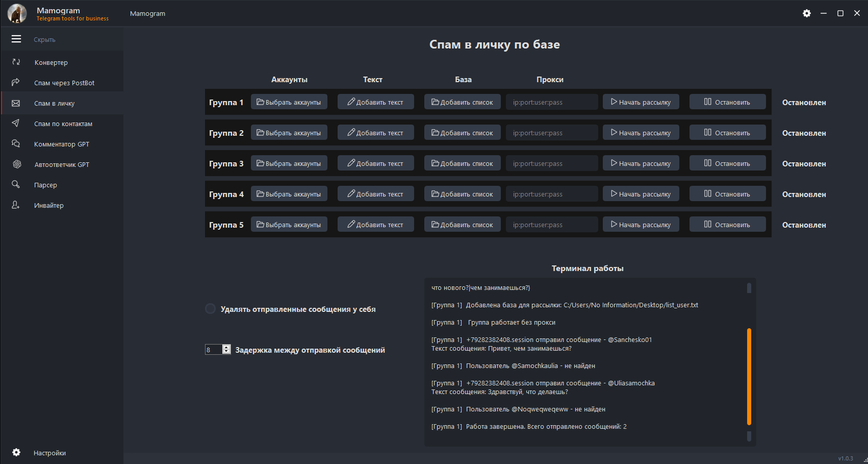Open the Parser magnifier icon

pos(16,184)
